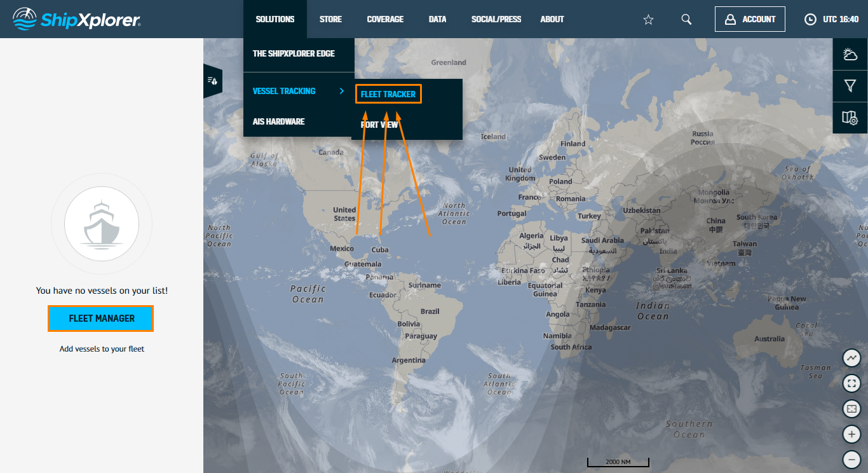Zoom out with the minus button

851,459
